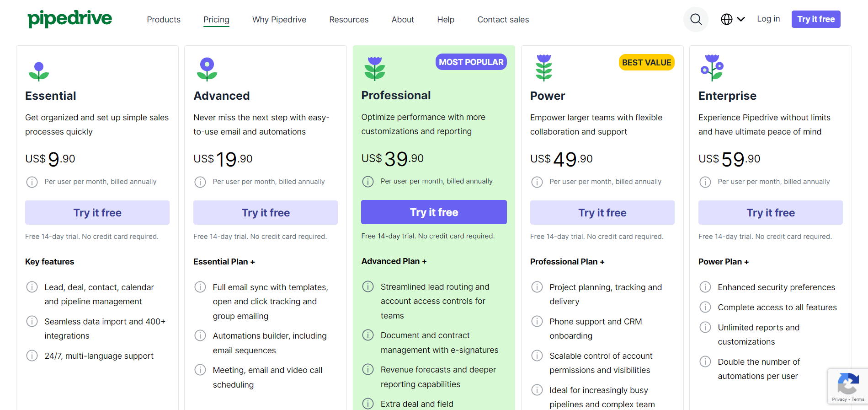Open the Products navigation menu
The width and height of the screenshot is (868, 410).
163,19
